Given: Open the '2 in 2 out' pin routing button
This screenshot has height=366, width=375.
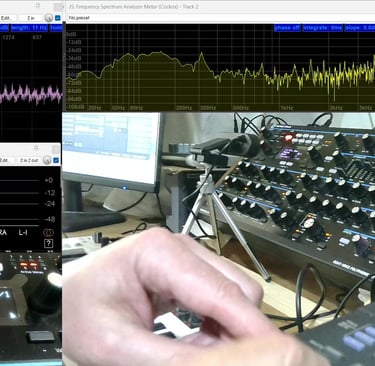Looking at the screenshot, I should 29,160.
